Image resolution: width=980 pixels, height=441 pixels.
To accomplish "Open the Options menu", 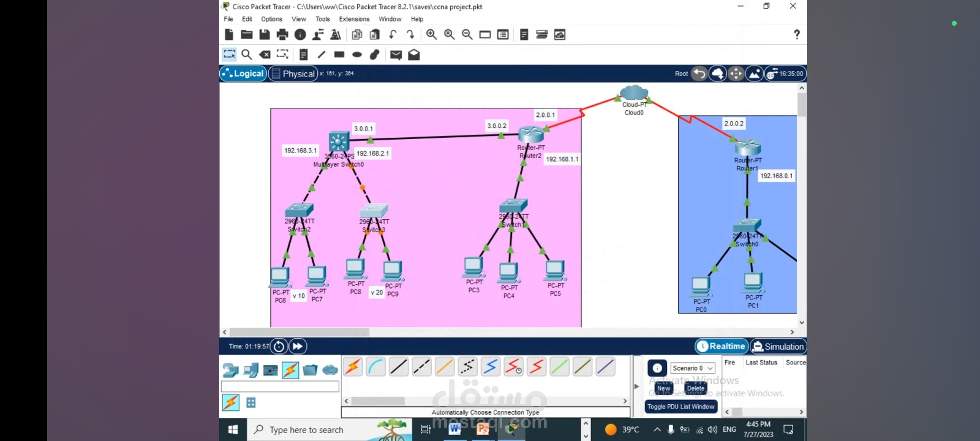I will [x=272, y=19].
